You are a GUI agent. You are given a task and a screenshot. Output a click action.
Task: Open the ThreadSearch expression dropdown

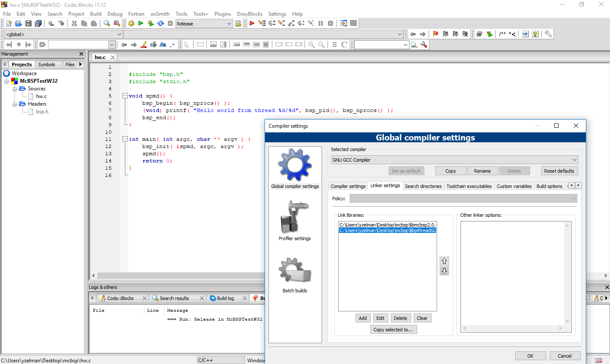(406, 45)
